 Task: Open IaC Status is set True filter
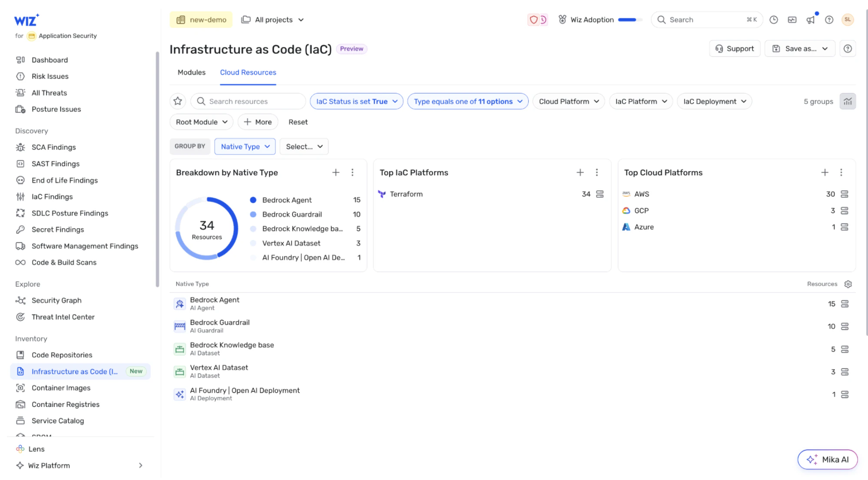tap(356, 101)
